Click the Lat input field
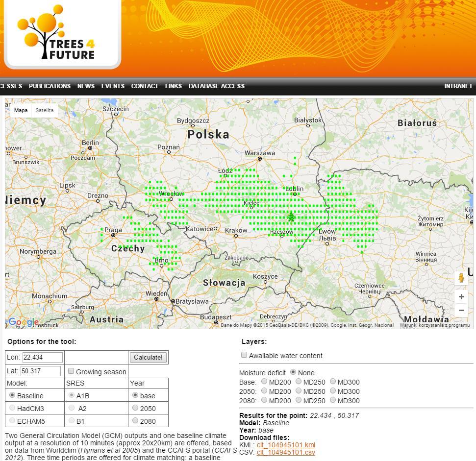The height and width of the screenshot is (461, 476). 41,371
